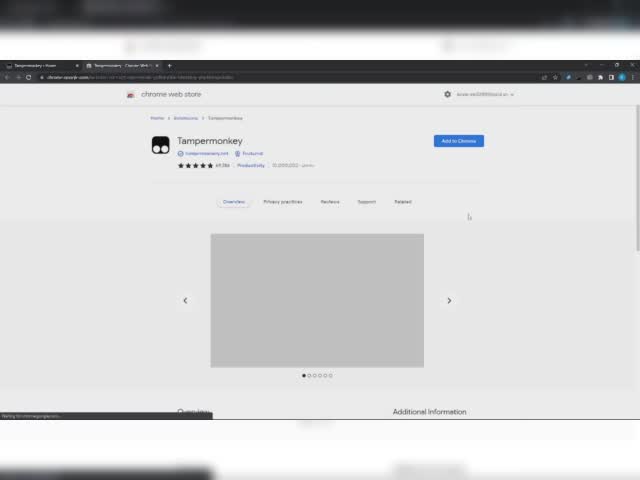The width and height of the screenshot is (640, 480).
Task: Select the first carousel dot
Action: pyautogui.click(x=304, y=376)
